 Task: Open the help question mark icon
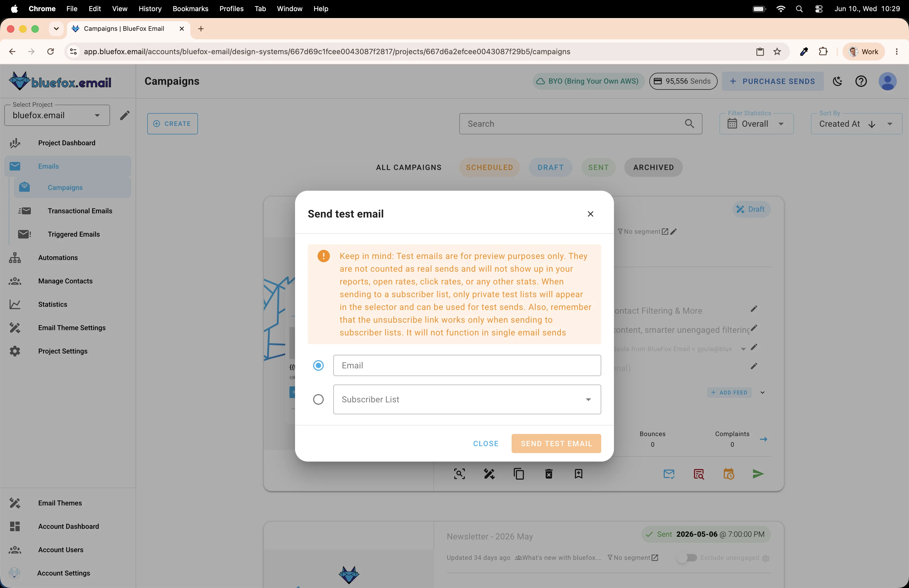pyautogui.click(x=861, y=81)
